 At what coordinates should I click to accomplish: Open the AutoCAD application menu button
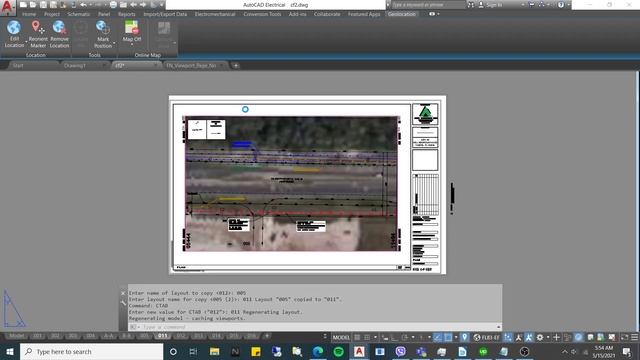[7, 7]
